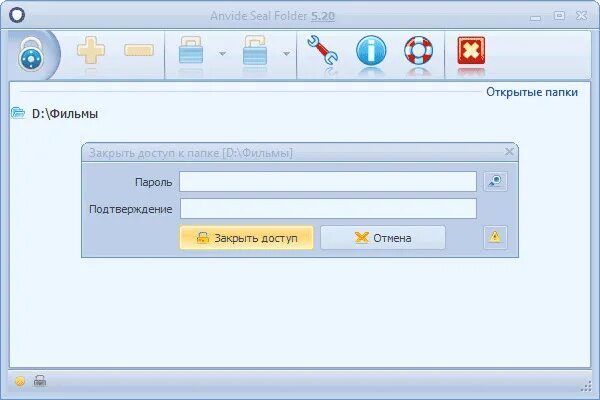Open help via the lifebuoy icon
Viewport: 600px width, 400px height.
[x=418, y=50]
